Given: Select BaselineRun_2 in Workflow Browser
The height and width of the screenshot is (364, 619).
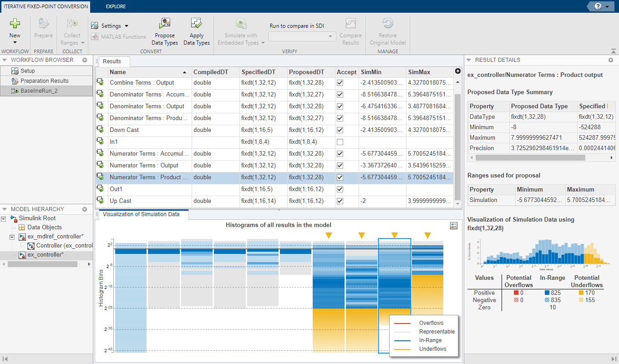Looking at the screenshot, I should (39, 91).
